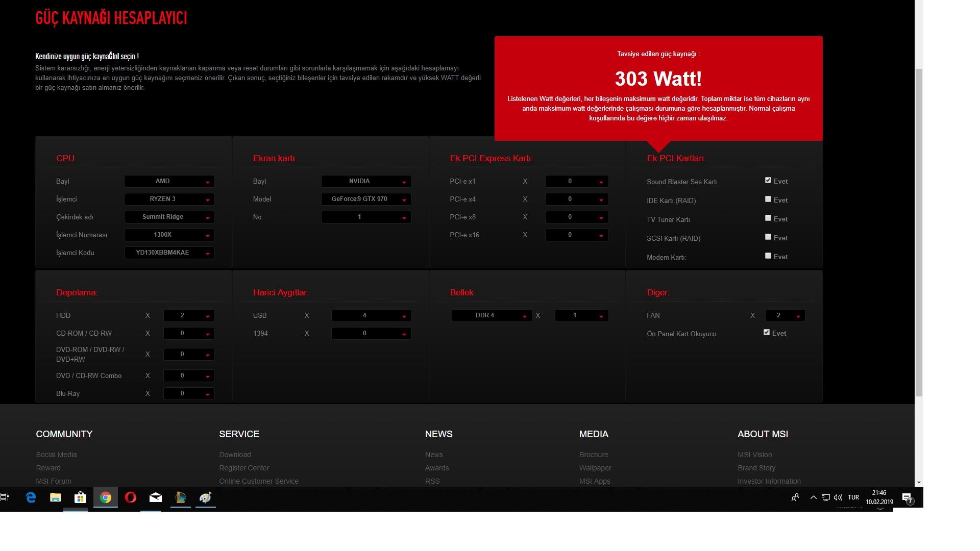Open Opera browser from the taskbar
The image size is (980, 551).
pos(131,497)
